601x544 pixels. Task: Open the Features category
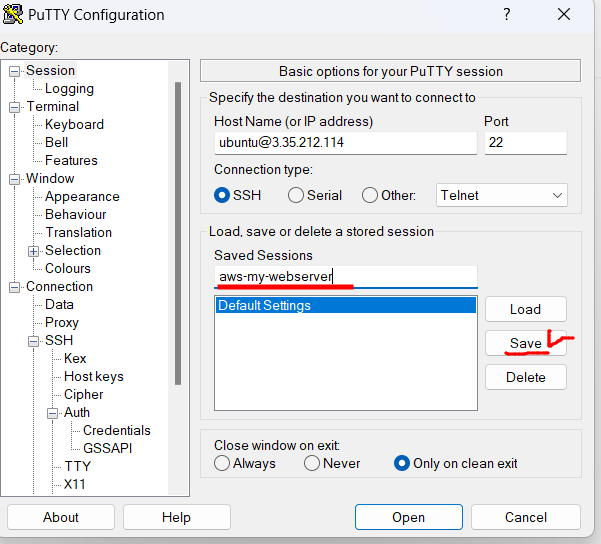tap(71, 161)
